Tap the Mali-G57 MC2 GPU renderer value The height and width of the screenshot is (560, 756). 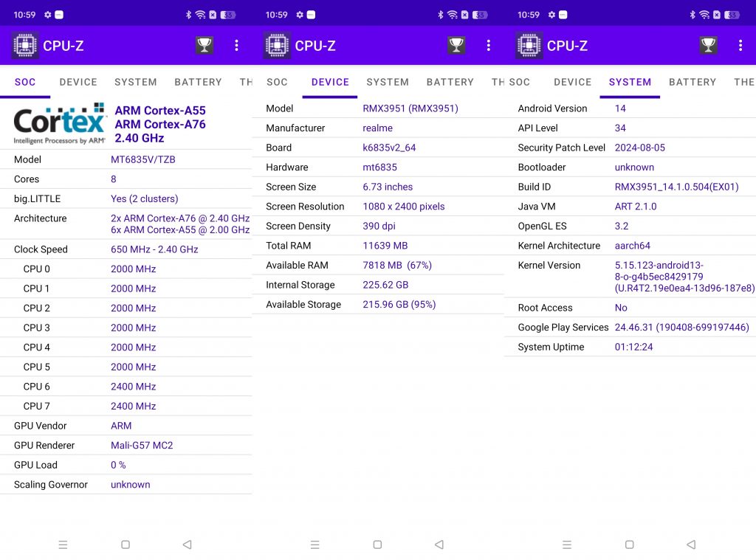pyautogui.click(x=142, y=446)
